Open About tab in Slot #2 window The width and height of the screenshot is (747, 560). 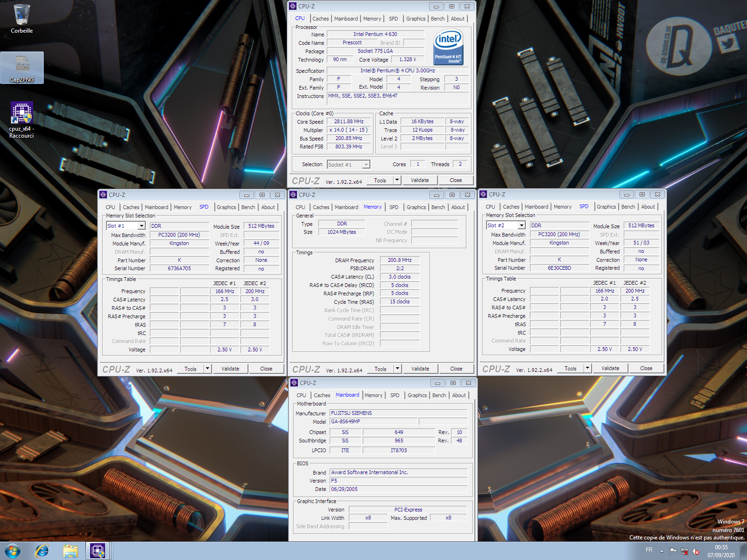point(648,207)
